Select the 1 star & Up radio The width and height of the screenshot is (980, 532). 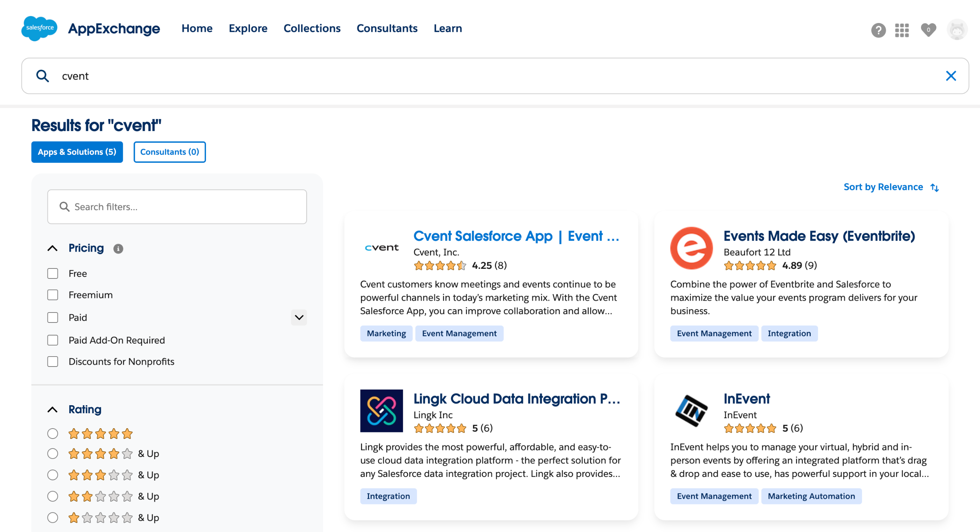[x=53, y=518]
